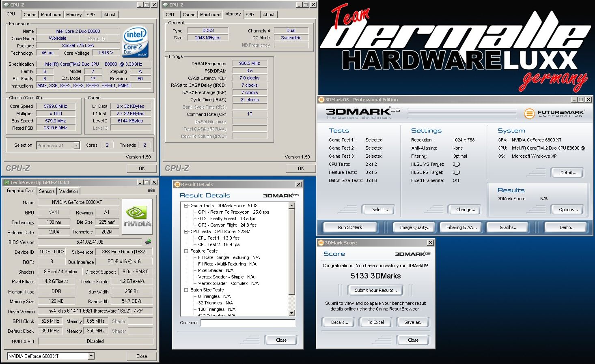Screen dimensions: 595x364
Task: Open the Processor #1 selection dropdown
Action: [76, 145]
